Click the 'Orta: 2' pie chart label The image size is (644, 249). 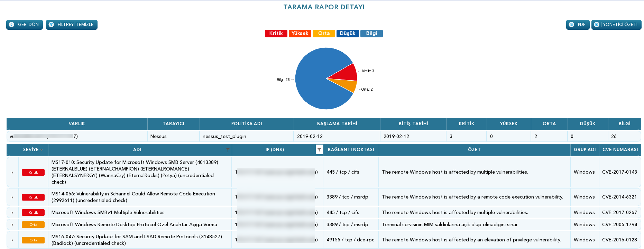(367, 89)
